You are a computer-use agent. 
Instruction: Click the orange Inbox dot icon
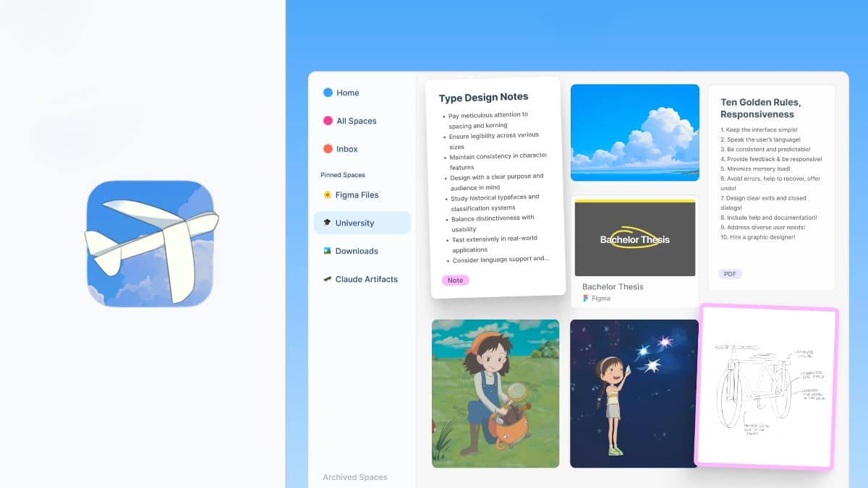[328, 149]
